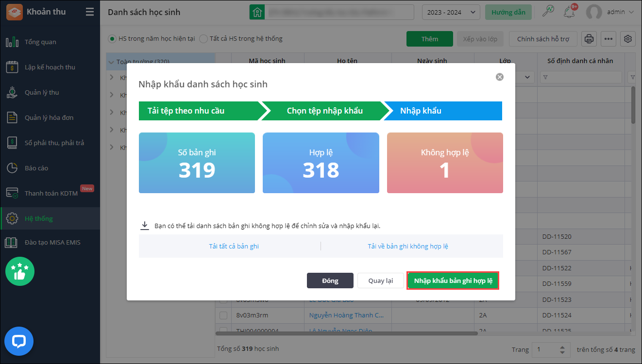Go to Tải tệp theo nhu cầu step

[x=200, y=111]
